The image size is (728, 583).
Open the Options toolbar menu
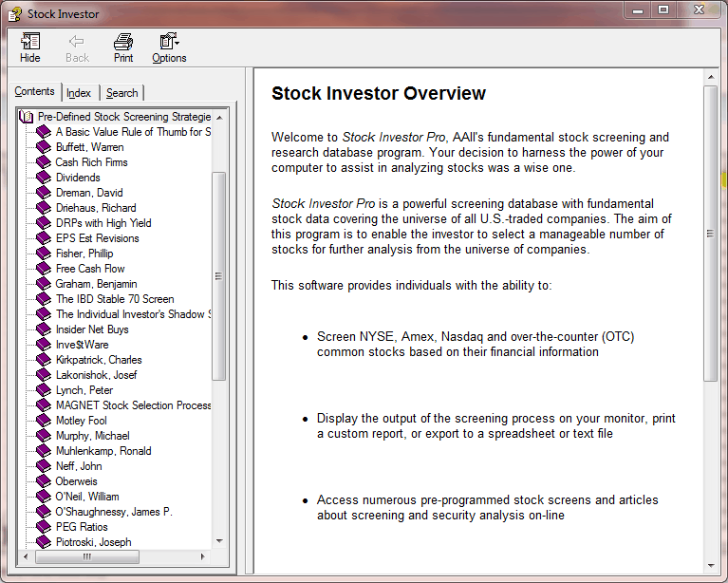(x=169, y=42)
